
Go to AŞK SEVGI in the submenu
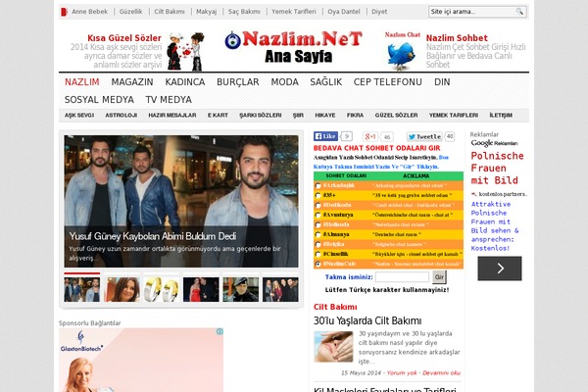(x=79, y=116)
